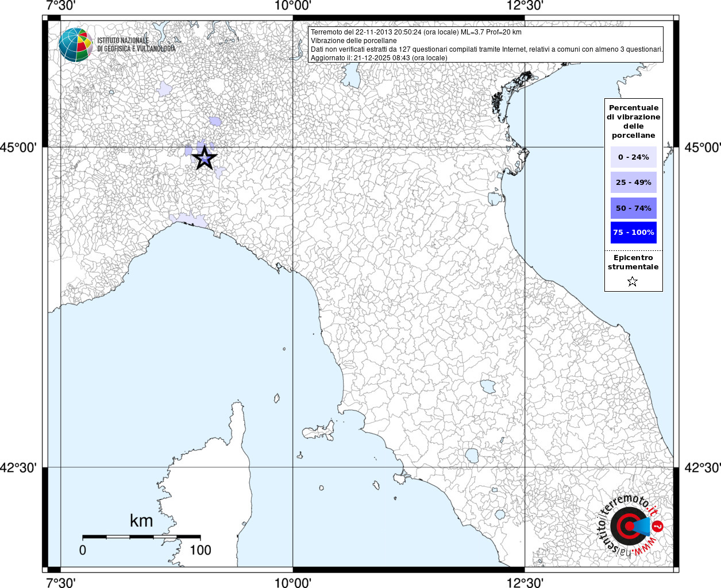Select the 0 - 24% legend swatch

point(633,157)
